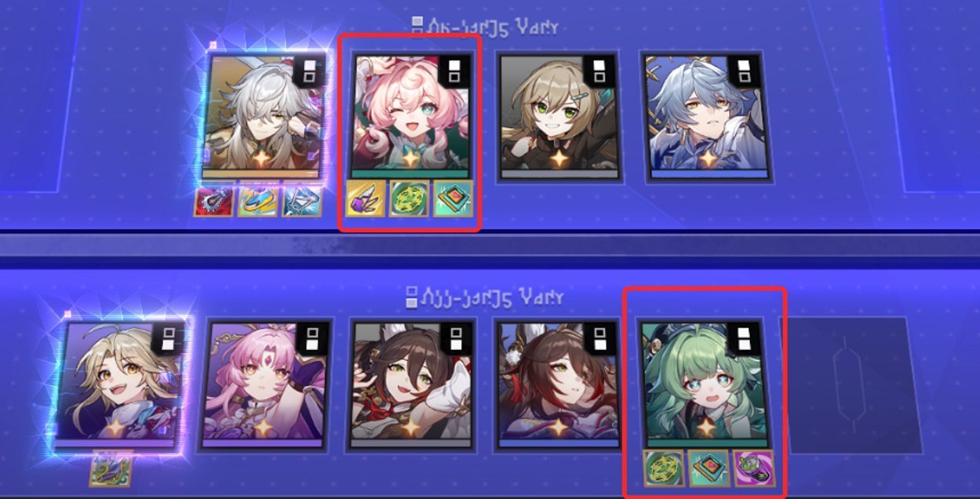Choose the blonde laughing character card
This screenshot has height=499, width=980.
point(119,384)
